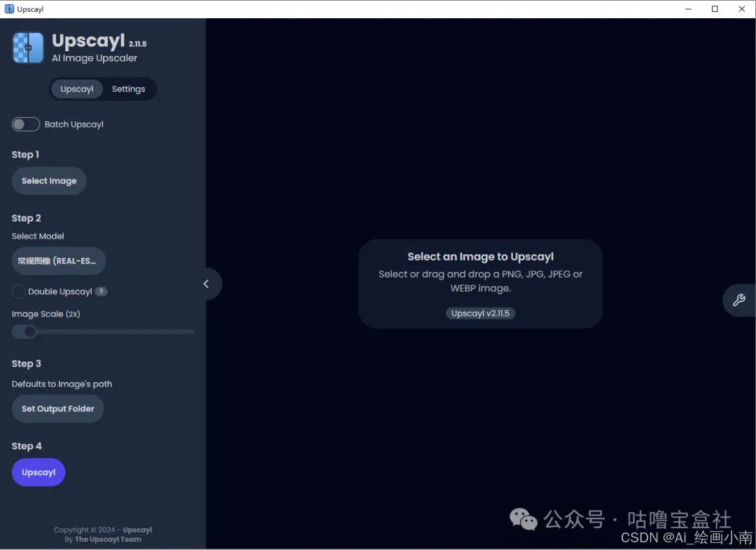The image size is (756, 550).
Task: Click the Image Scale (2X) label
Action: click(x=45, y=314)
